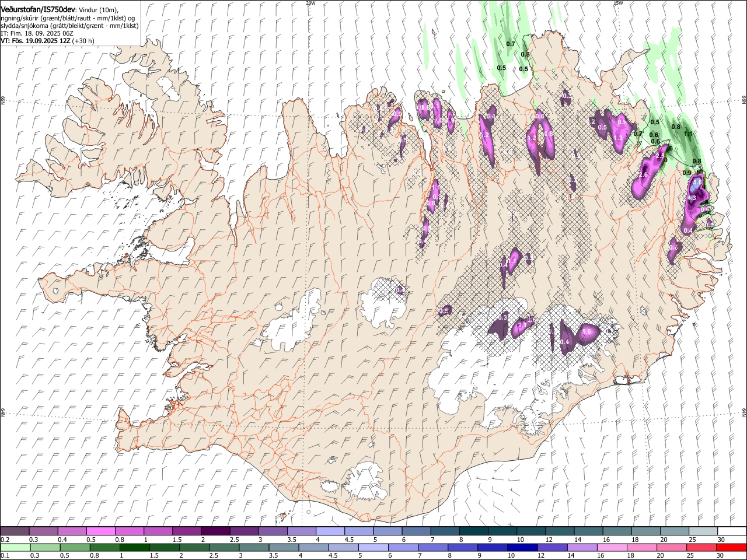Click the 'slydda/snjókoma' legend description line

[69, 26]
